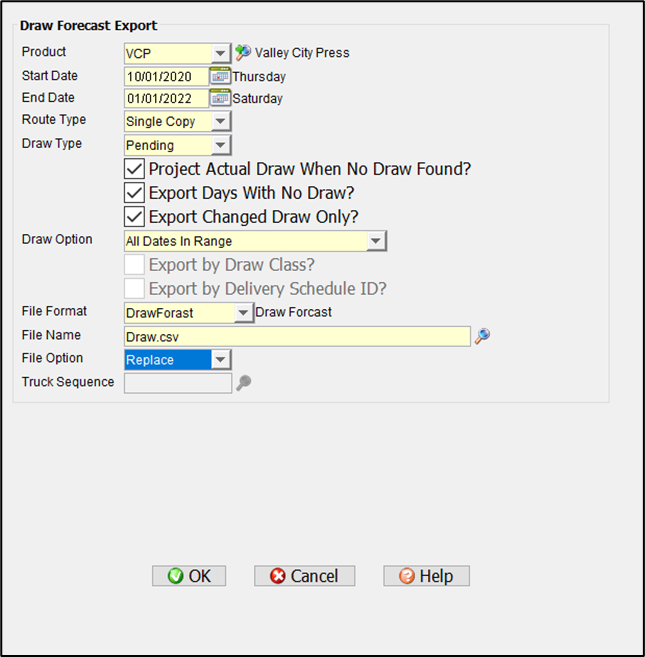Click the End Date input field
645x657 pixels.
[166, 98]
